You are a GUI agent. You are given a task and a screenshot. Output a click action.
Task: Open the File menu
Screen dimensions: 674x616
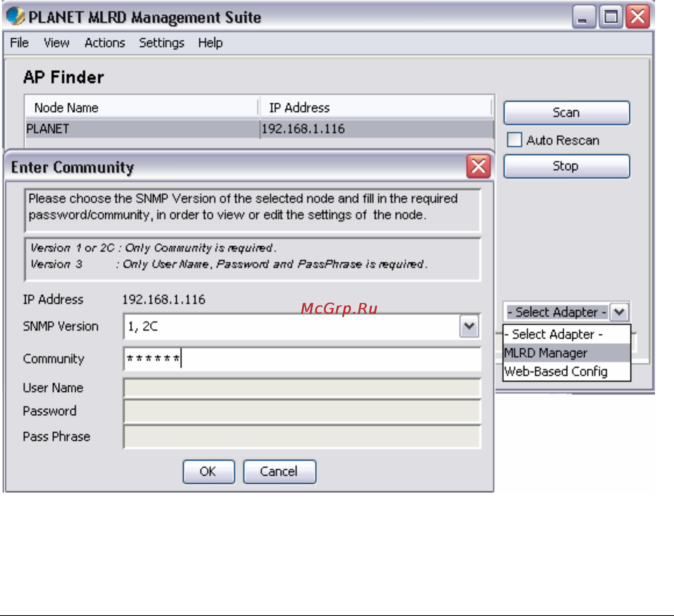pos(19,43)
